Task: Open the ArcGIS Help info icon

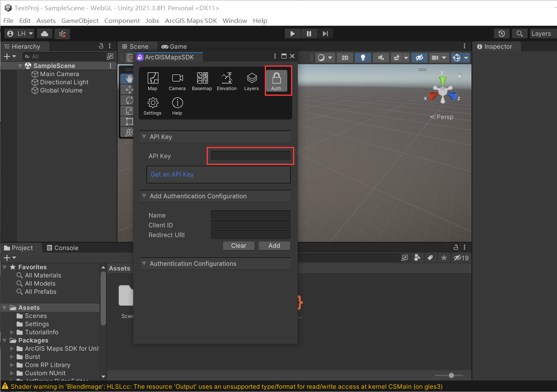Action: click(x=177, y=106)
